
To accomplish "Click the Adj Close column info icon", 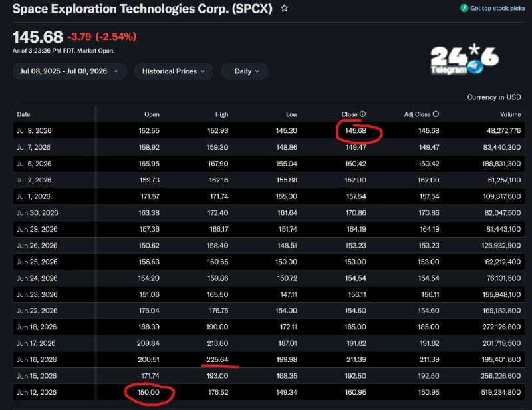I will coord(436,114).
